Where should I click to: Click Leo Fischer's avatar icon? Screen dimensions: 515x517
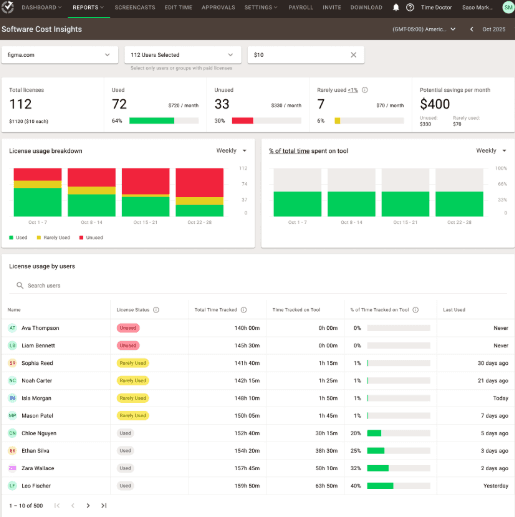click(x=12, y=486)
